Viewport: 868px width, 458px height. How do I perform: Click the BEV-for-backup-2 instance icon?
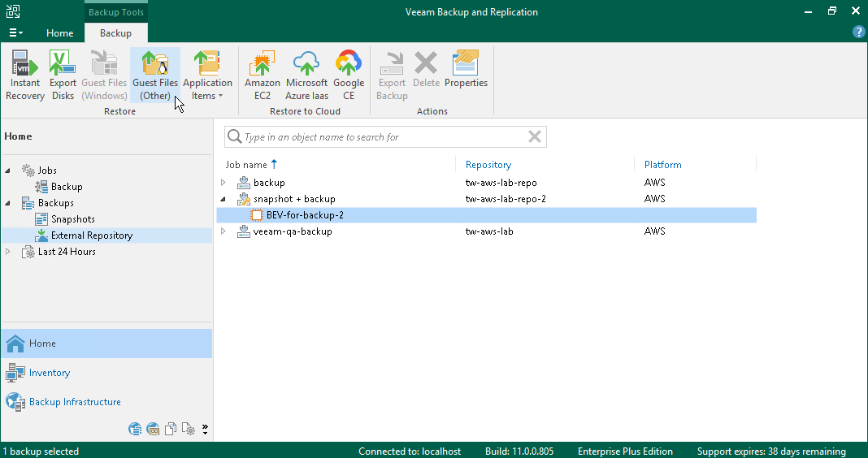[256, 215]
